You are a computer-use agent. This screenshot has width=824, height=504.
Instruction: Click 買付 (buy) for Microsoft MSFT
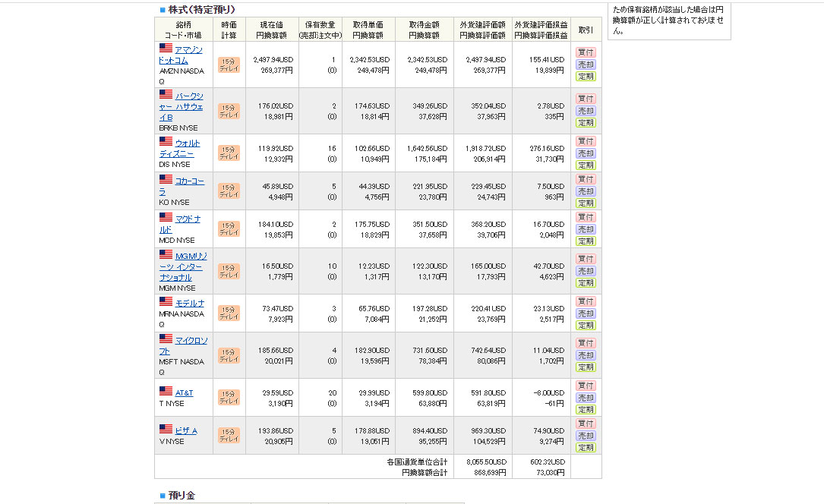[x=586, y=343]
